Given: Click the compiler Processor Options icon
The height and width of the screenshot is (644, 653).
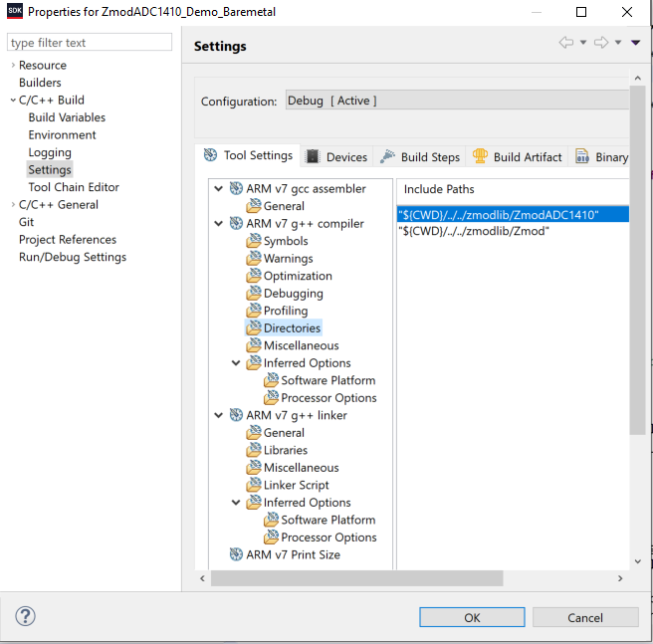Looking at the screenshot, I should 271,398.
